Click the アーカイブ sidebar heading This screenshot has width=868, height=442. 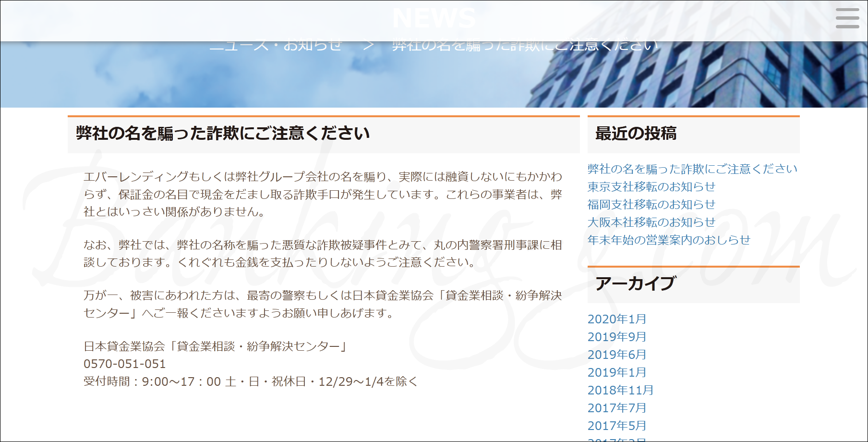[x=636, y=283]
